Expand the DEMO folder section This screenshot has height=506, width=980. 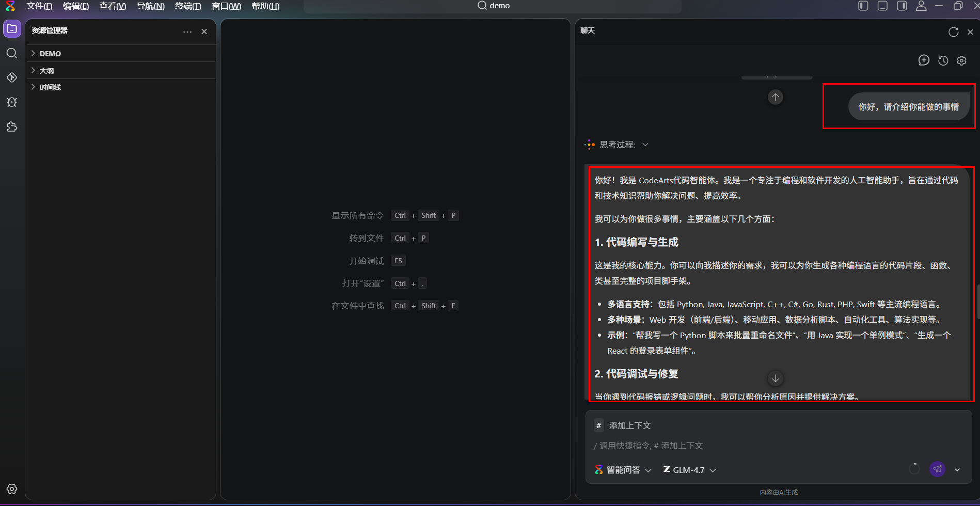121,54
